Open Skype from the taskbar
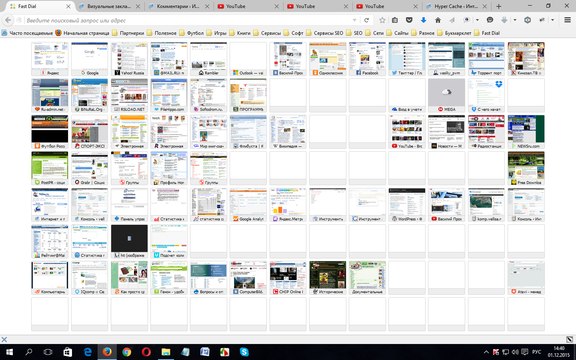Viewport: 576px width, 360px height. click(x=244, y=352)
